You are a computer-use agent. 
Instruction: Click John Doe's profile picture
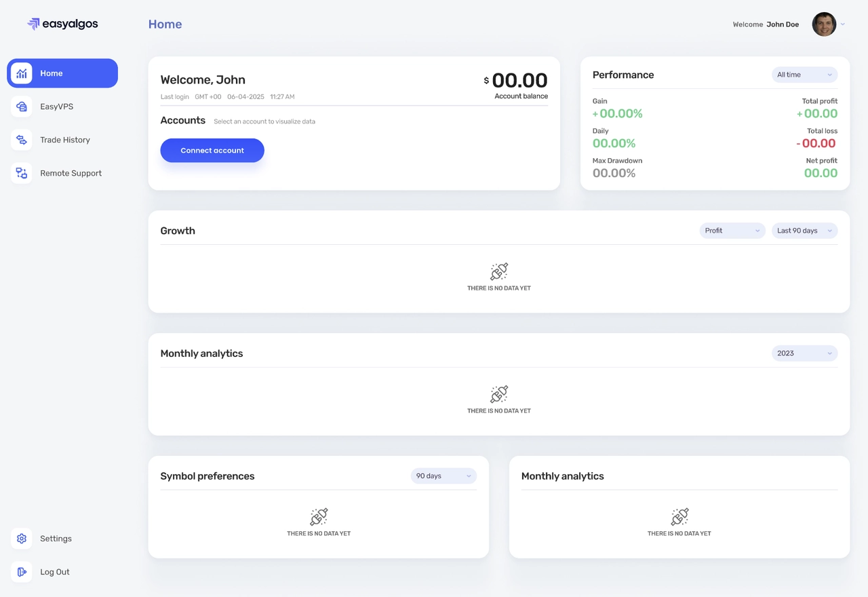pyautogui.click(x=824, y=24)
